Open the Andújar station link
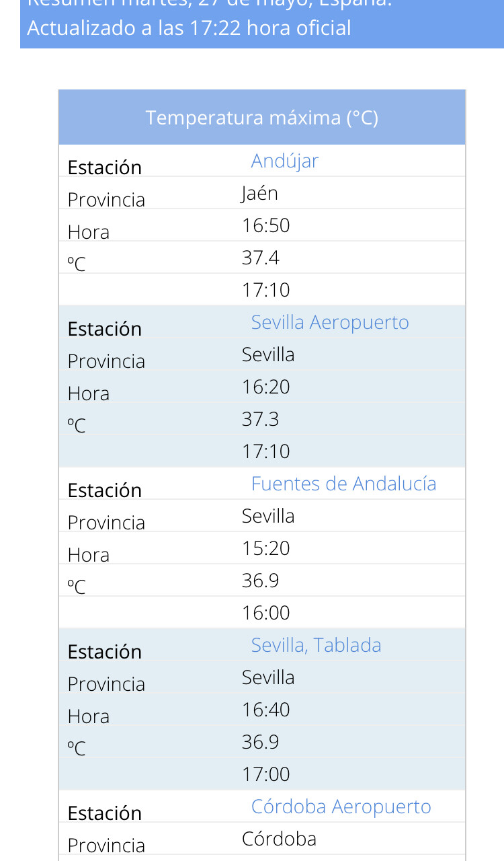Screen dimensions: 504x861 [284, 161]
